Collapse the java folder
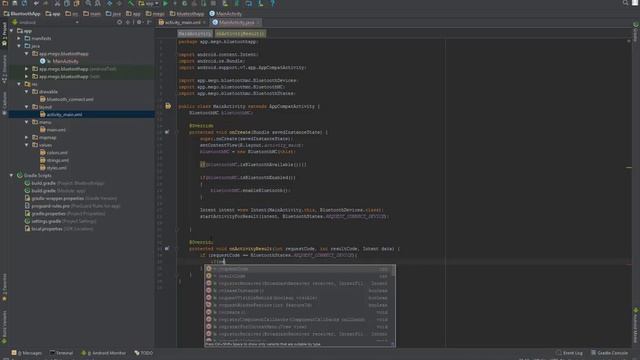 (19, 46)
